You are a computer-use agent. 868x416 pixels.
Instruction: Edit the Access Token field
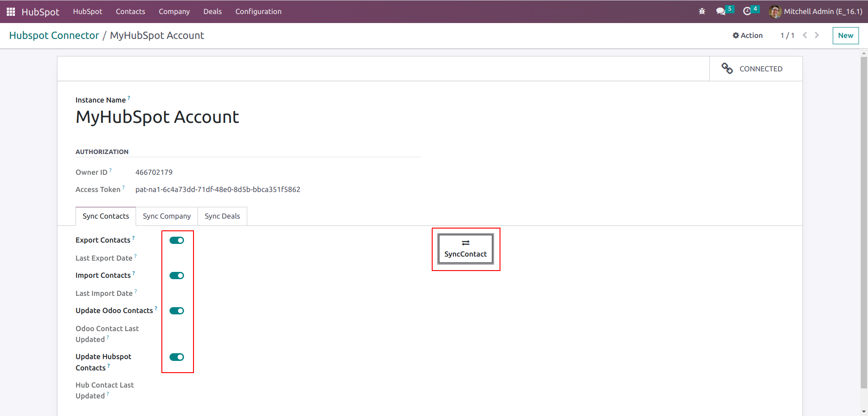click(218, 189)
